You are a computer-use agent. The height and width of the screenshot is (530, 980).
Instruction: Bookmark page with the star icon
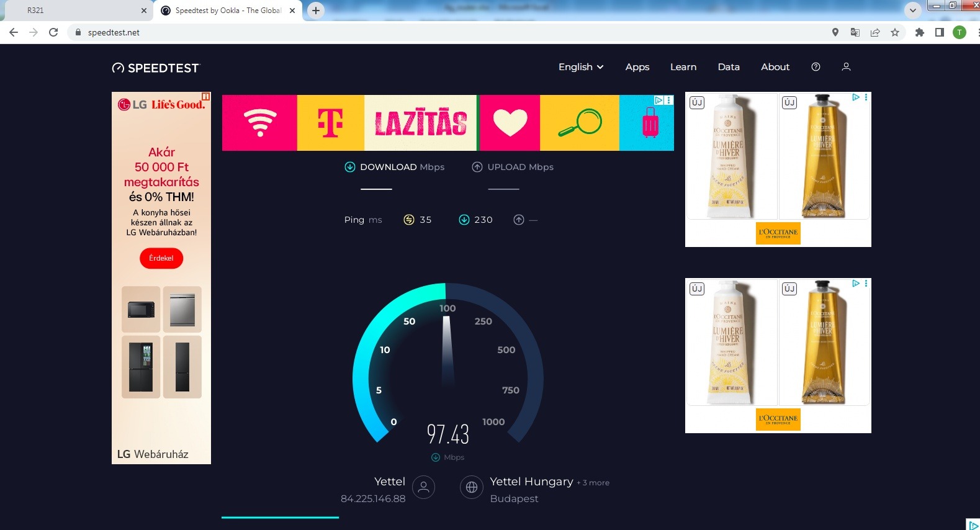pyautogui.click(x=895, y=32)
